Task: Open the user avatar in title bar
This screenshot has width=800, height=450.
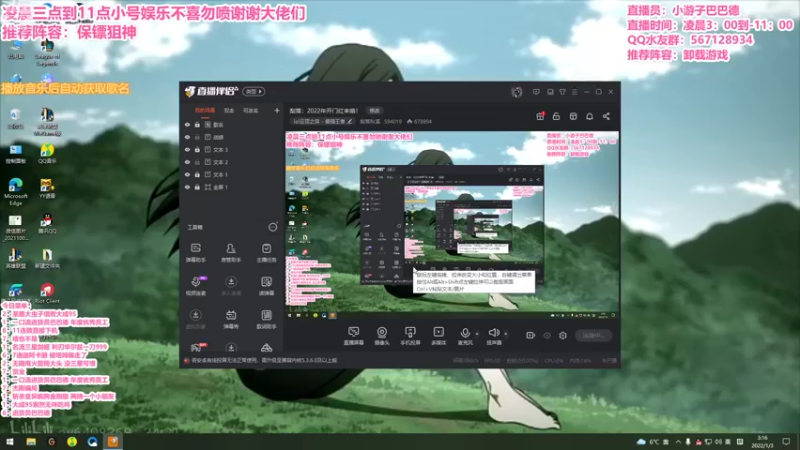Action: (x=516, y=92)
